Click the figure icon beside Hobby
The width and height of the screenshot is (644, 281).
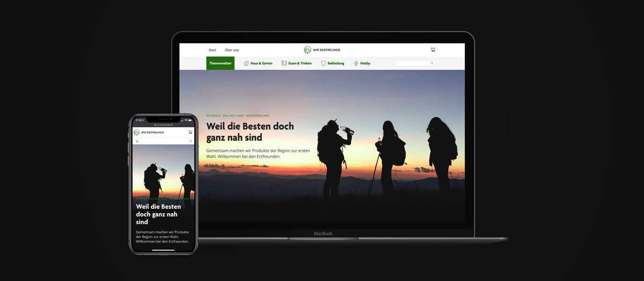point(356,63)
